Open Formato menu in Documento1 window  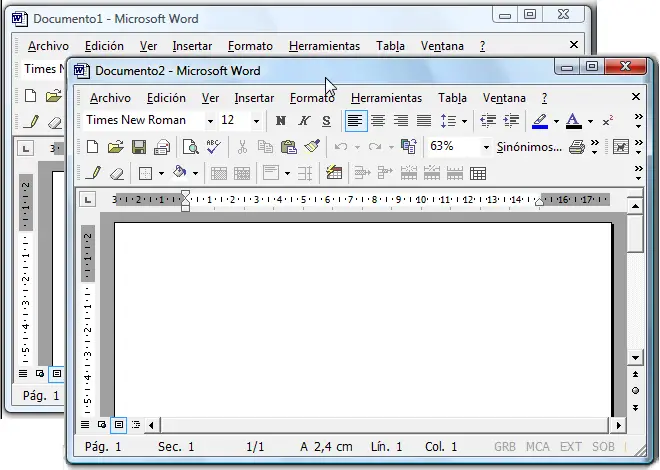coord(250,46)
